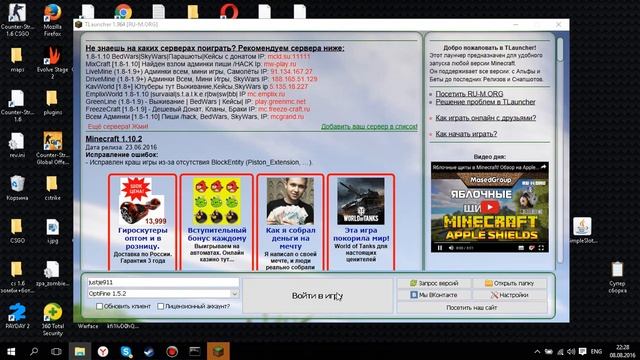Image resolution: width=640 pixels, height=360 pixels.
Task: Open the Ещё сервера! Жми! link
Action: (118, 127)
